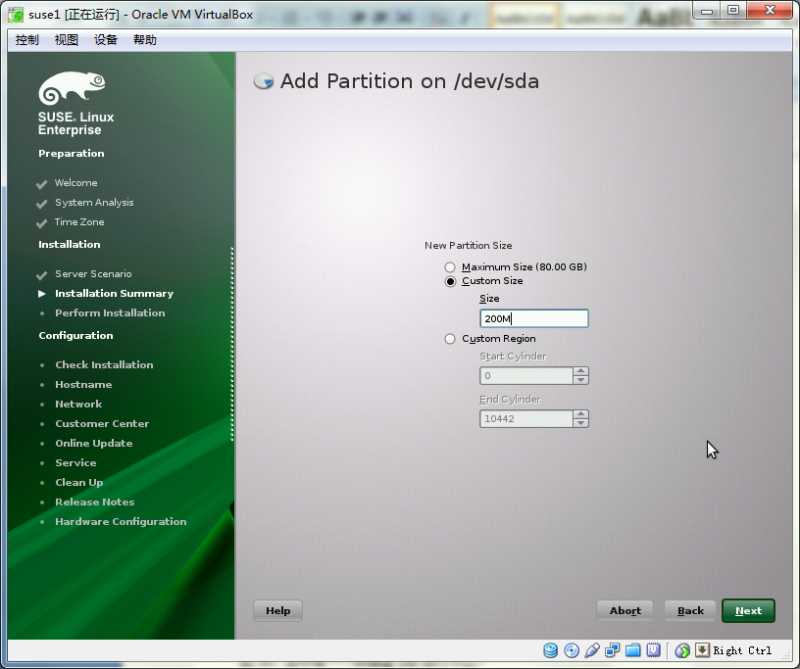This screenshot has width=800, height=669.
Task: Click the End Cylinder up arrow
Action: [580, 414]
